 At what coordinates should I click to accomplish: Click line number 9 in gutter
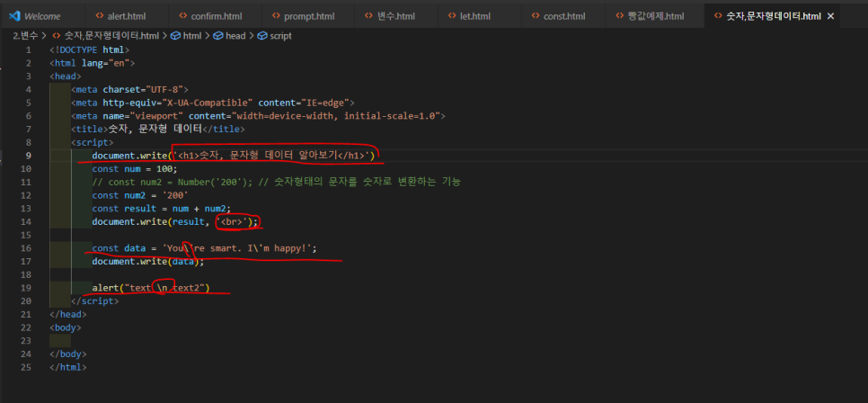pos(28,156)
